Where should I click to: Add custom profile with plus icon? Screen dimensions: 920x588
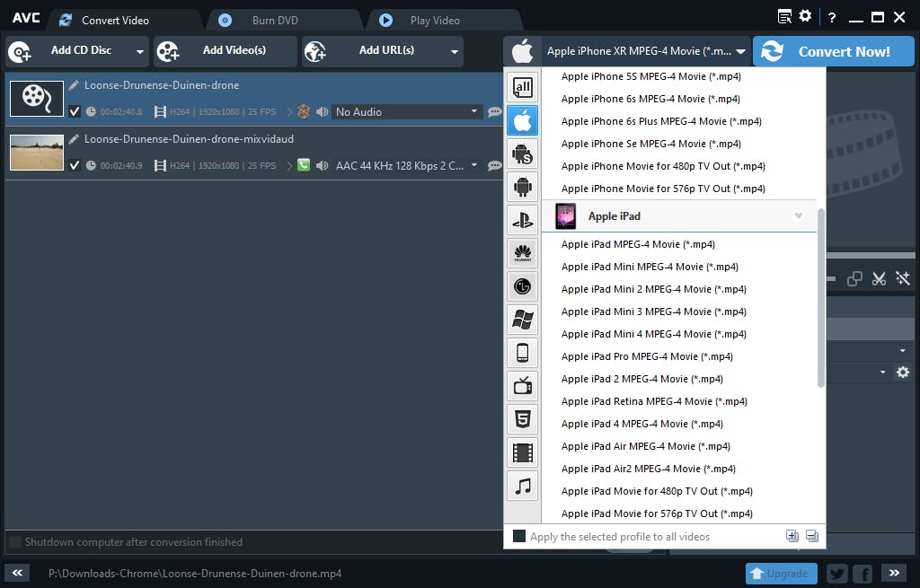coord(792,536)
